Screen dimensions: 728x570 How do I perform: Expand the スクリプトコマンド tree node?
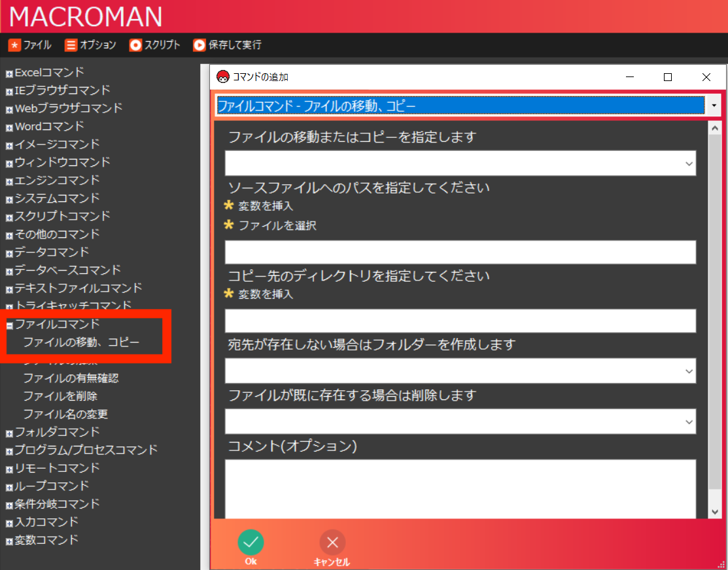click(x=9, y=218)
